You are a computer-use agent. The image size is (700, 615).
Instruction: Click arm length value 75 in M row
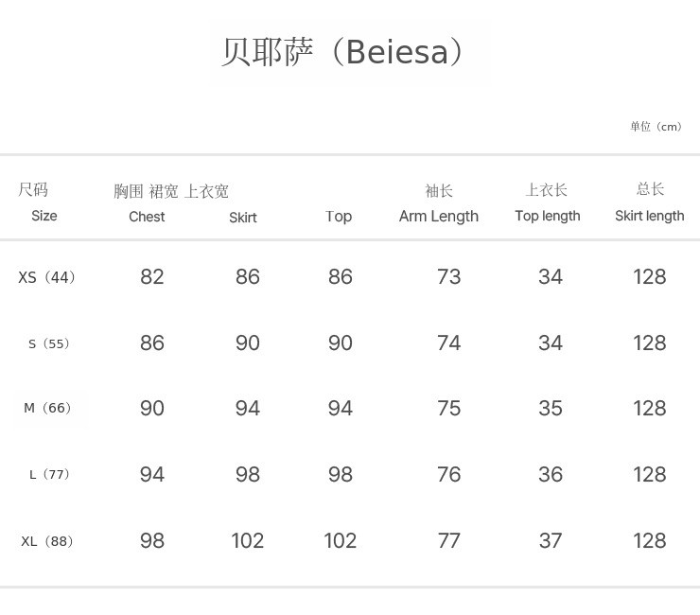point(449,408)
